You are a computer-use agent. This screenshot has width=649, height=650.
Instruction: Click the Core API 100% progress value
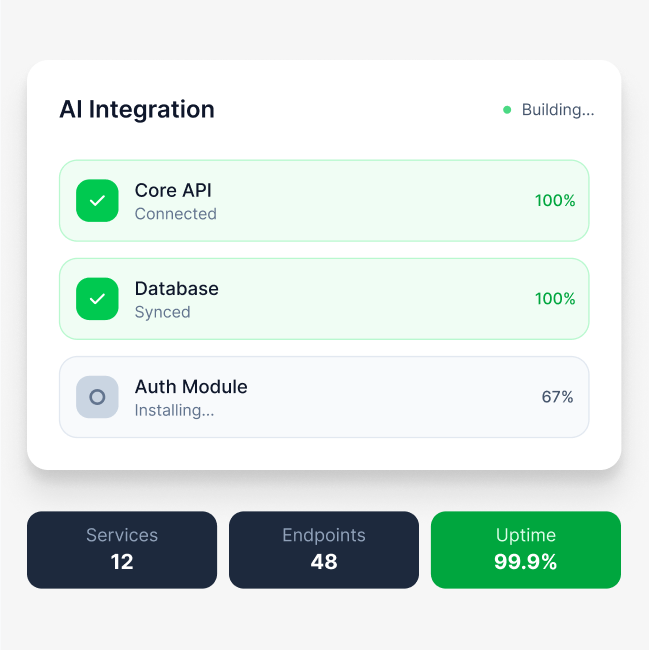pos(555,201)
